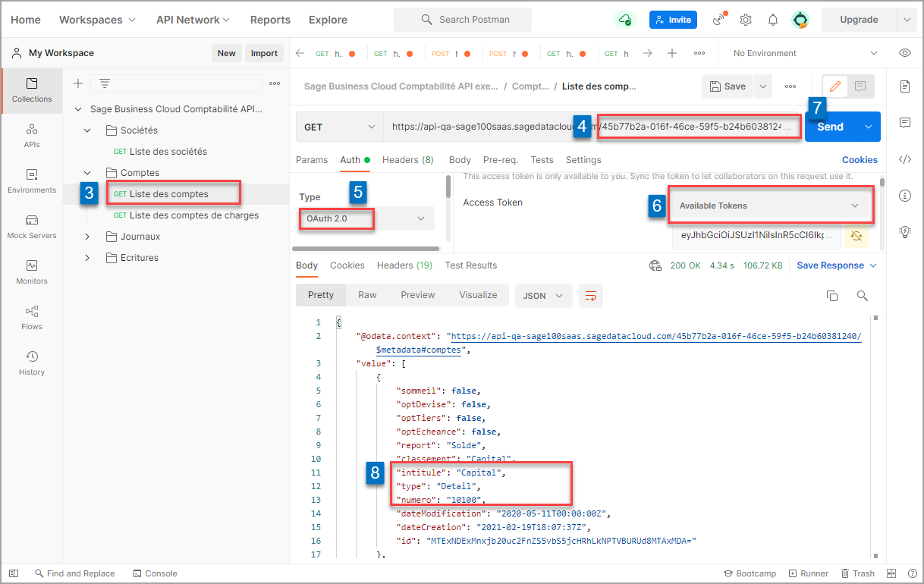The width and height of the screenshot is (924, 584).
Task: Open the JSON format dropdown
Action: [543, 296]
